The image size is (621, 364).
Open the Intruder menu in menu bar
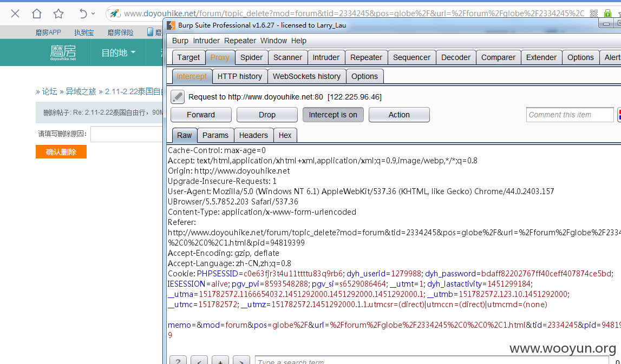click(206, 41)
